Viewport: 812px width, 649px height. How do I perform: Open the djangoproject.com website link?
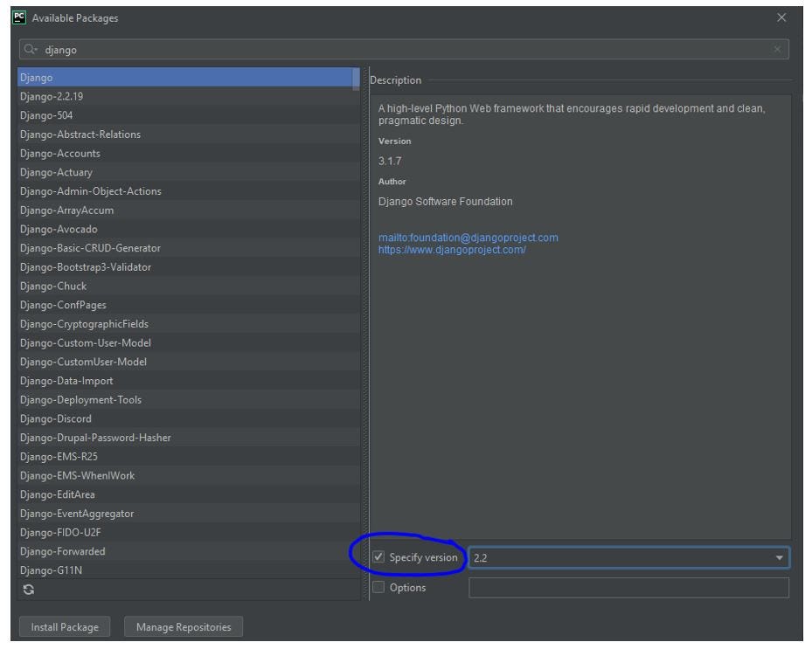(x=452, y=250)
